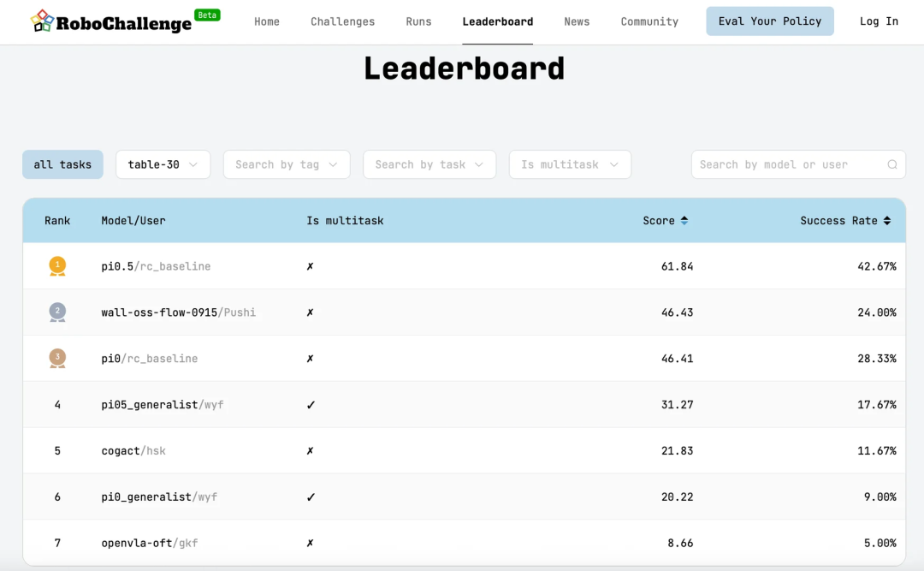Click the magnifier icon in the search box
The height and width of the screenshot is (571, 924).
pos(892,165)
